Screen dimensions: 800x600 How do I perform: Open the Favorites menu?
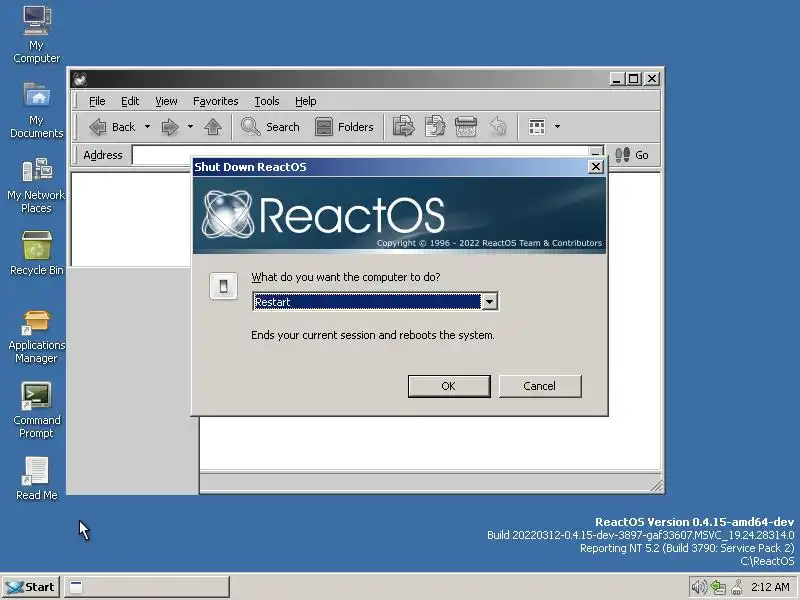pos(215,101)
